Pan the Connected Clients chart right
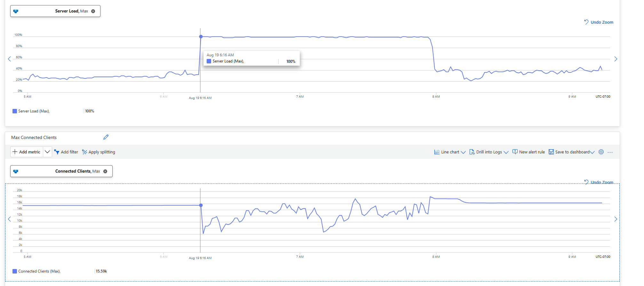Image resolution: width=644 pixels, height=286 pixels. 616,219
